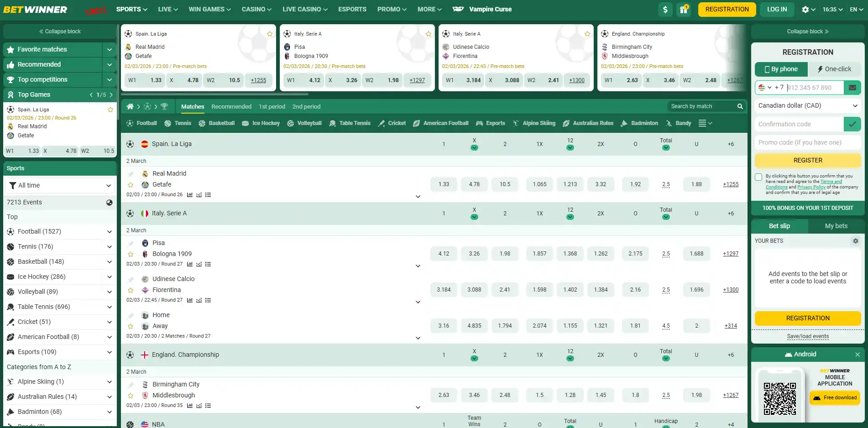Close the Android app banner
Screen dimensions: 868x428
(858, 355)
